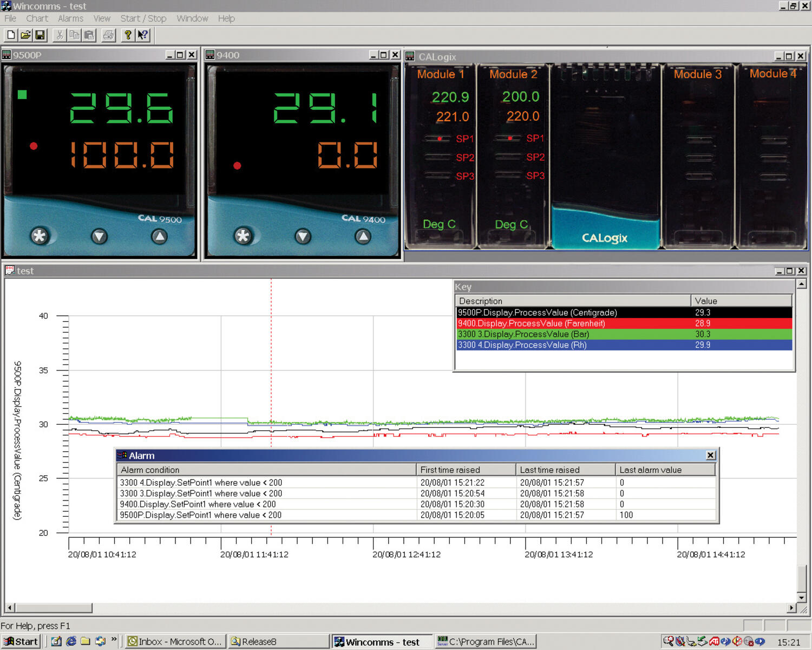Create a new document
812x650 pixels.
pyautogui.click(x=10, y=35)
